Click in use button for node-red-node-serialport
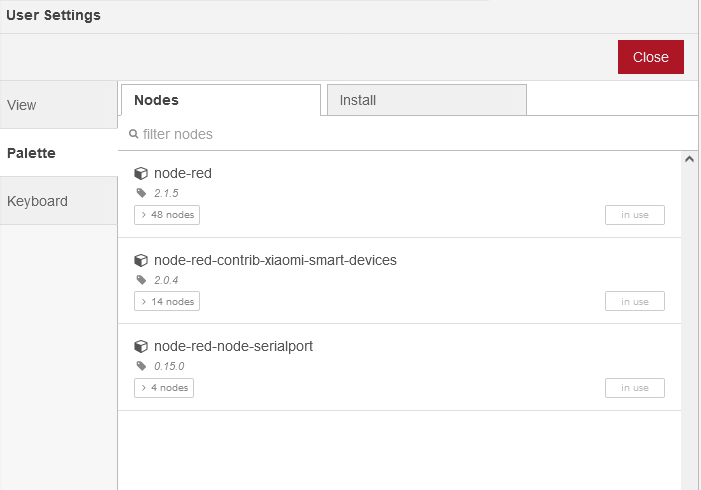Viewport: 701px width, 490px height. (635, 388)
